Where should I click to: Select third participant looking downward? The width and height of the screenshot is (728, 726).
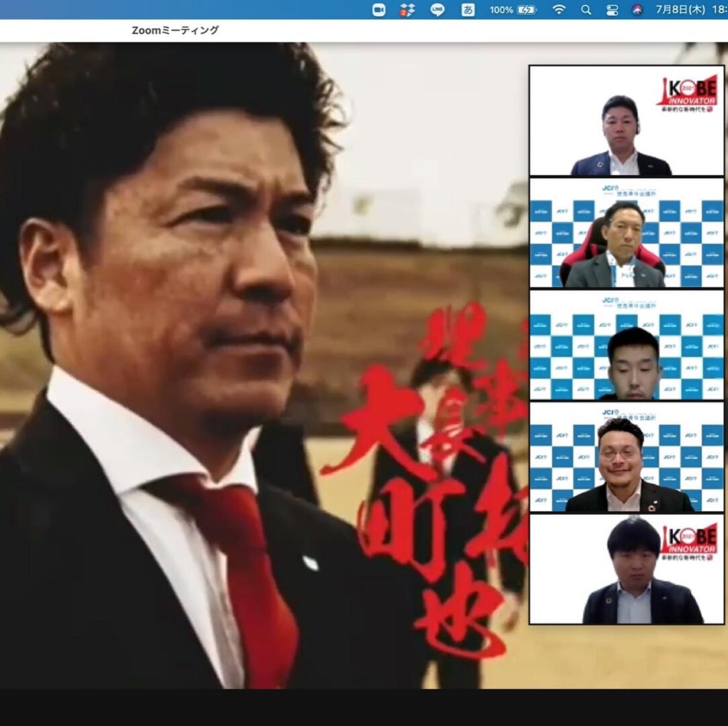click(x=626, y=344)
